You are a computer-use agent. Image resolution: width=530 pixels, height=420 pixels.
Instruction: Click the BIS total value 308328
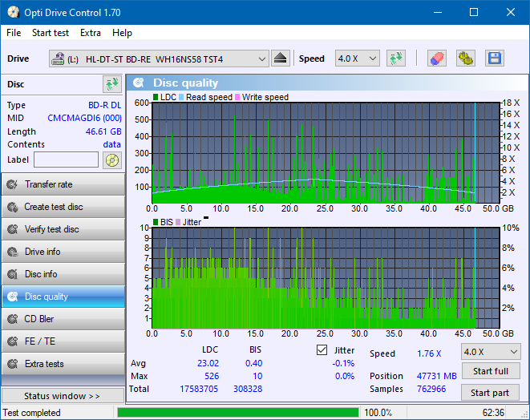tap(248, 389)
